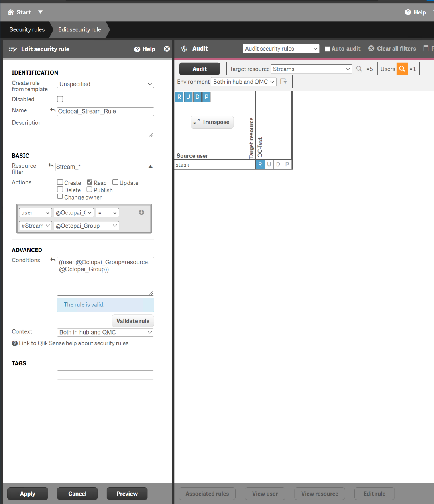Click the Target resource search magnifier icon

[359, 69]
